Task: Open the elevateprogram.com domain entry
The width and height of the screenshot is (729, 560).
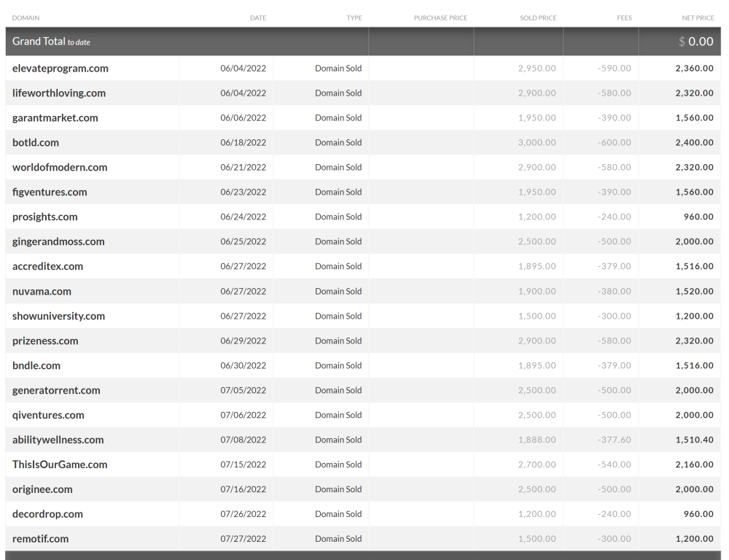Action: (61, 69)
